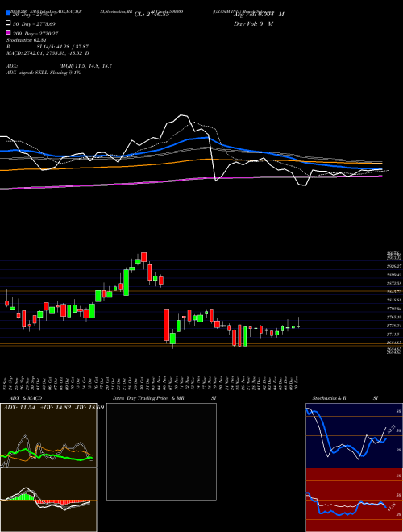Click the last green candle on the chart
This screenshot has width=403, height=532.
(298, 326)
